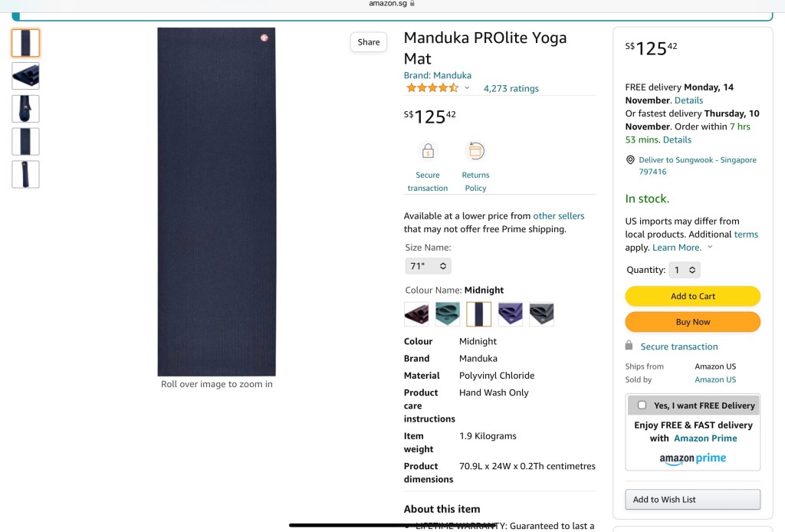Click the star rating icons
Screen dimensions: 785x532
coord(432,88)
